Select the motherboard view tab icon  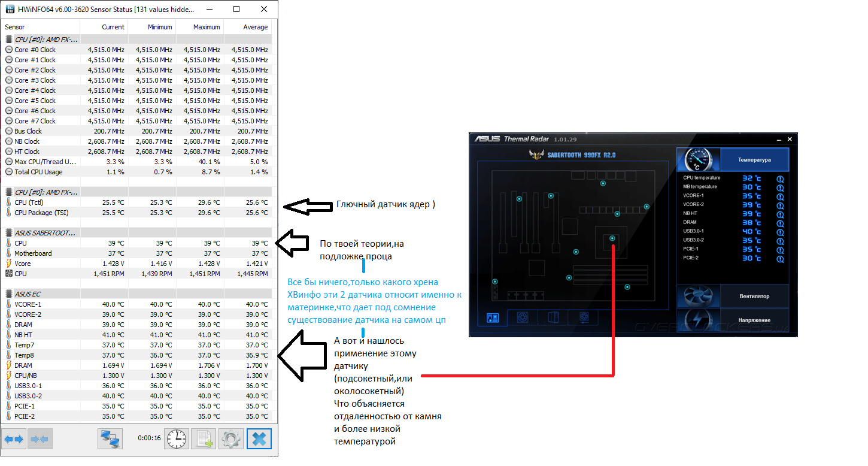(x=494, y=318)
